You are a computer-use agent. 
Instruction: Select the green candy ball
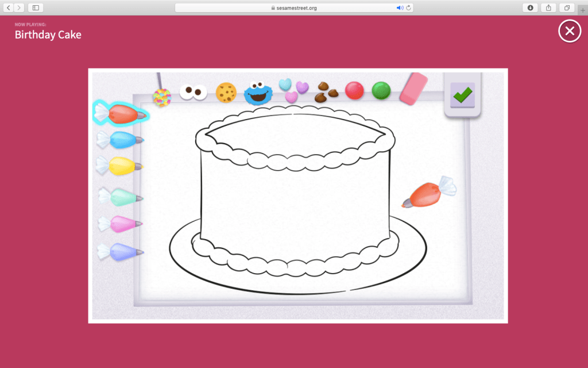(381, 90)
